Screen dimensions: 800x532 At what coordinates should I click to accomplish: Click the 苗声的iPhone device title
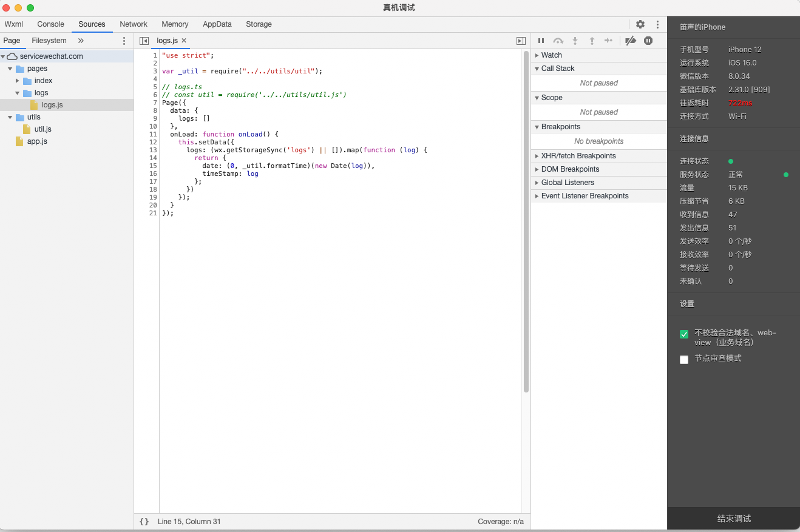pos(702,27)
